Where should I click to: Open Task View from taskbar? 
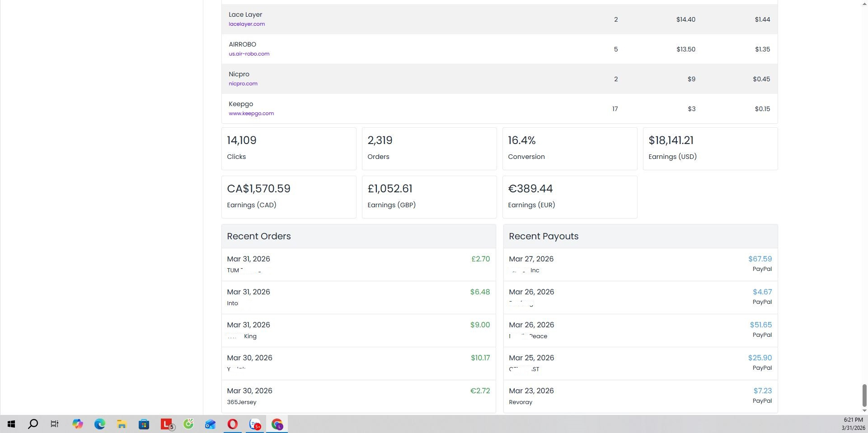[x=55, y=424]
